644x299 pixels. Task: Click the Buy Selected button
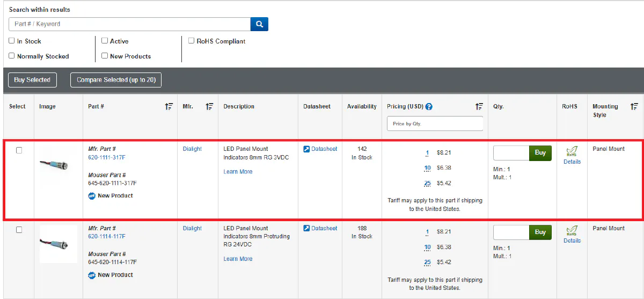[32, 80]
